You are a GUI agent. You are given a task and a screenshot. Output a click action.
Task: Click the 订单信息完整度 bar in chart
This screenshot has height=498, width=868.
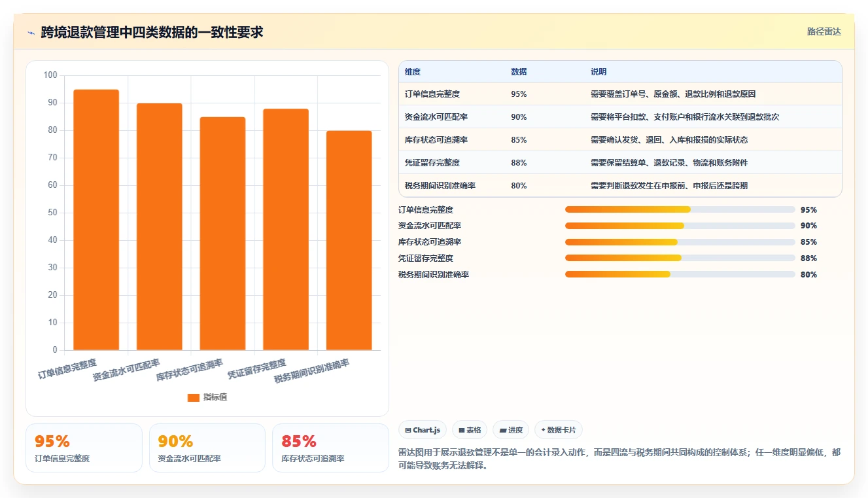coord(96,220)
